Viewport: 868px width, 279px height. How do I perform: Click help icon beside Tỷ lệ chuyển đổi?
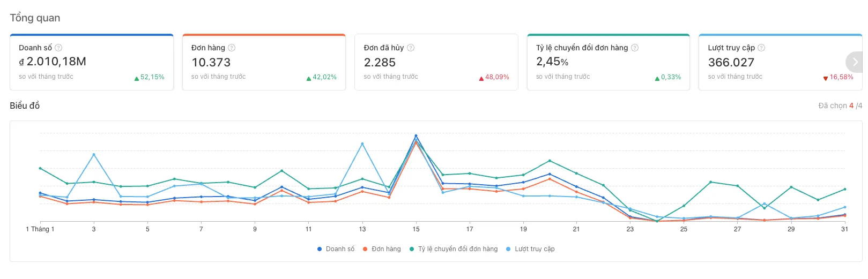(x=635, y=48)
